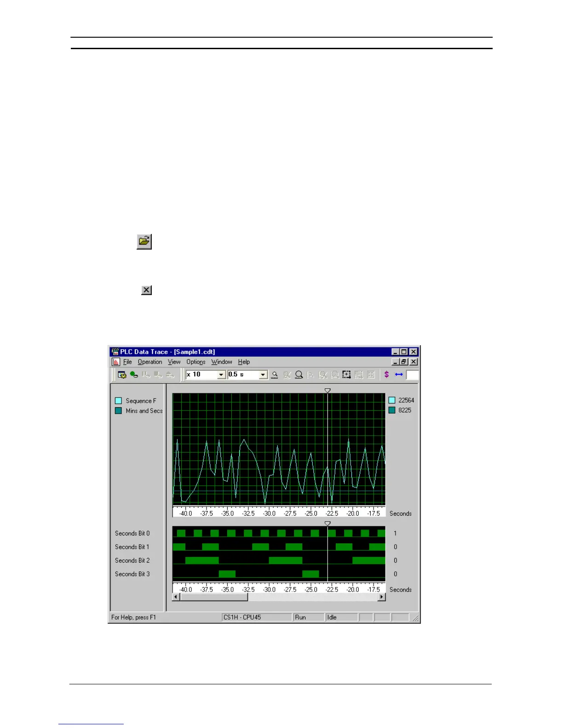Select the Seconds Bit 0 label
The width and height of the screenshot is (563, 728).
pos(132,534)
